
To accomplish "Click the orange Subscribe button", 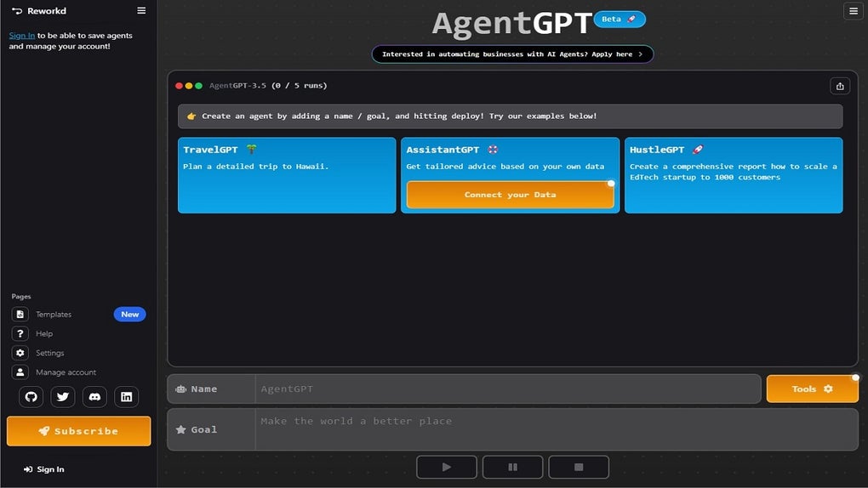I will point(78,431).
